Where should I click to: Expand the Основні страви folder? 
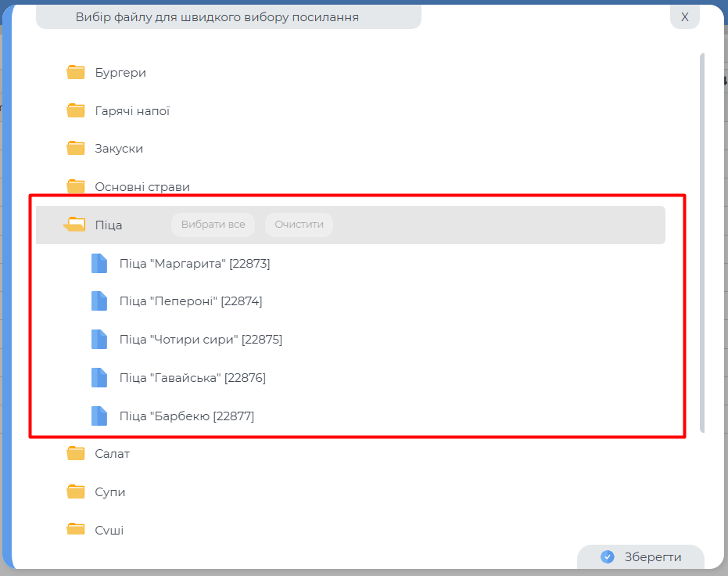point(142,187)
